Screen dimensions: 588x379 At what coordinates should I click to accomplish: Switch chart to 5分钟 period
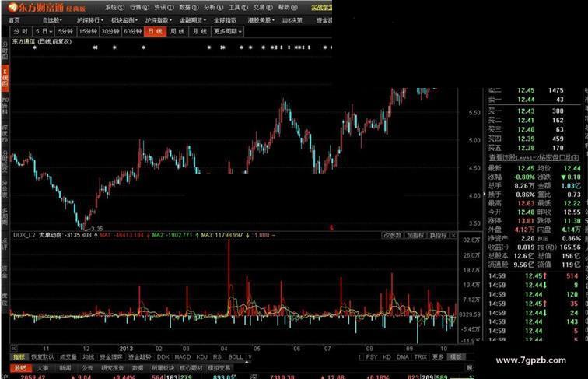(x=65, y=32)
